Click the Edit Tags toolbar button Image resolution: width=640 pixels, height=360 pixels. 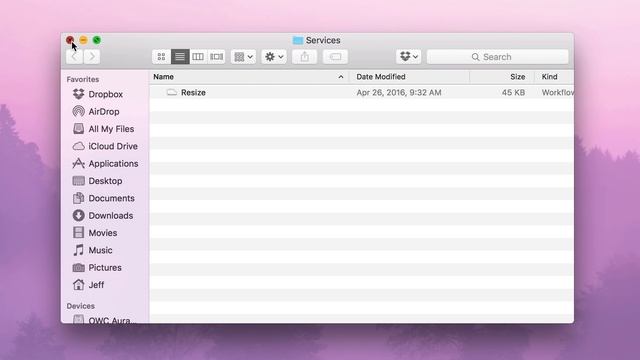tap(335, 57)
